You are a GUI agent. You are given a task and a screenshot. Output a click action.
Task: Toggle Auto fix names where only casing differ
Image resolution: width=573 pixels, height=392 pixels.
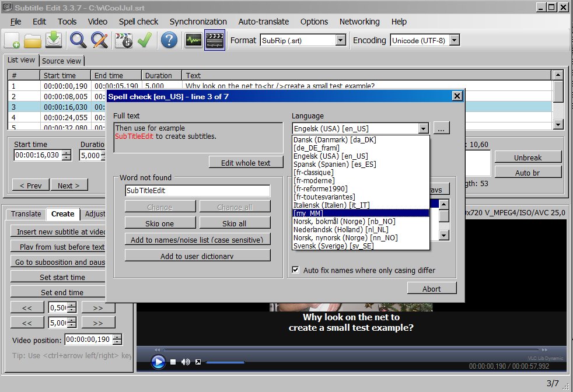(296, 270)
